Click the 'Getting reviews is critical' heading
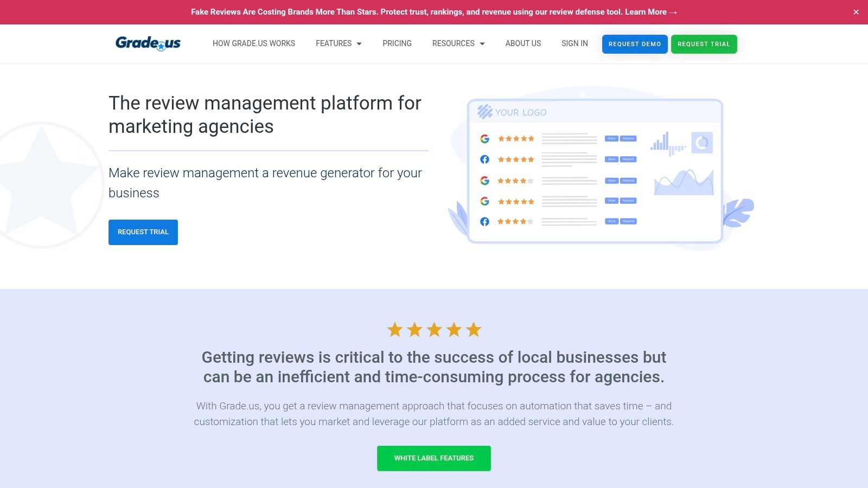 [x=434, y=367]
